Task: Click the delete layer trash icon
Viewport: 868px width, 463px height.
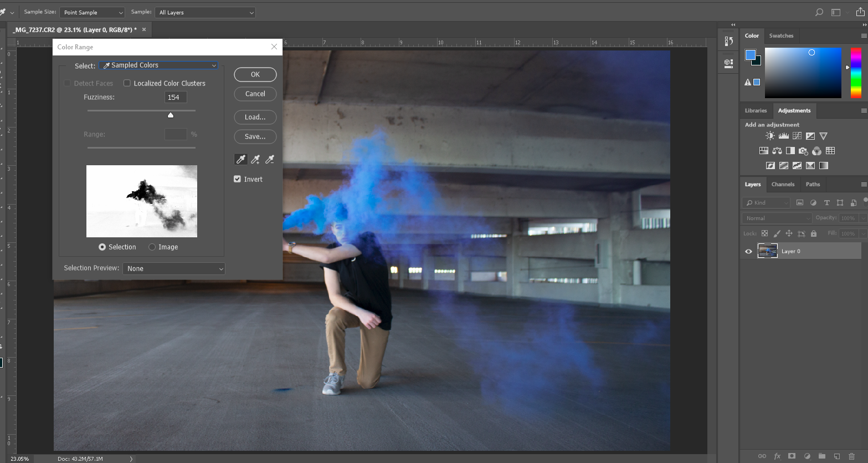Action: pos(851,456)
